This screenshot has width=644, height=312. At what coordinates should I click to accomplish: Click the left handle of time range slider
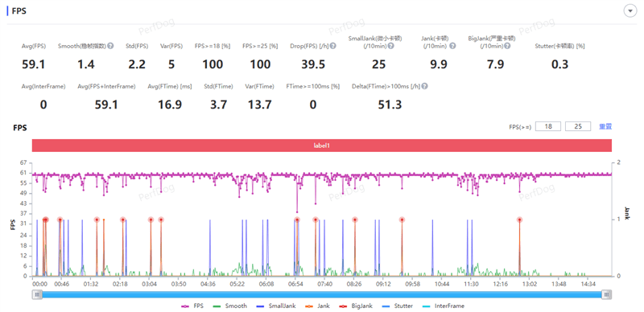point(37,294)
